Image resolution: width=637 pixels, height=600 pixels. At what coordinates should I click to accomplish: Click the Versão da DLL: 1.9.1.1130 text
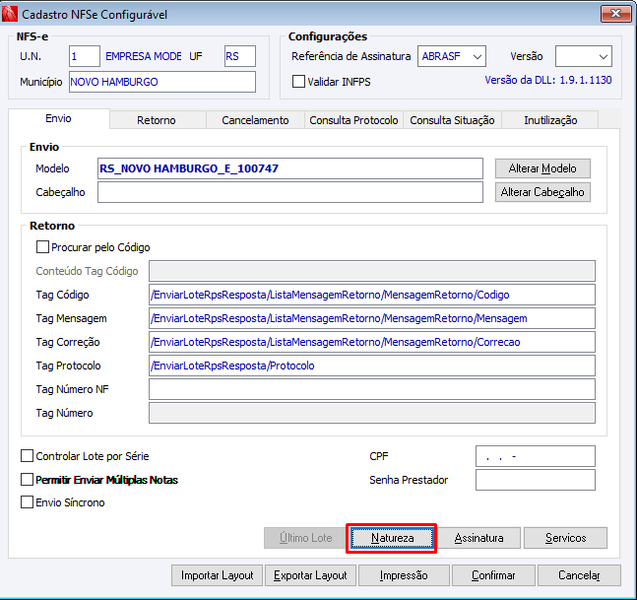click(x=548, y=80)
